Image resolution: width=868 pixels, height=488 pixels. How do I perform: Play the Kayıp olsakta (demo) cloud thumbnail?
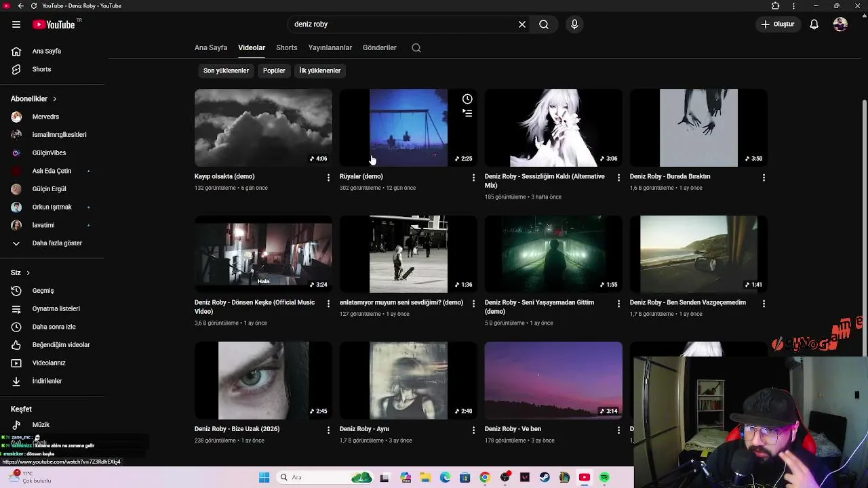[263, 127]
